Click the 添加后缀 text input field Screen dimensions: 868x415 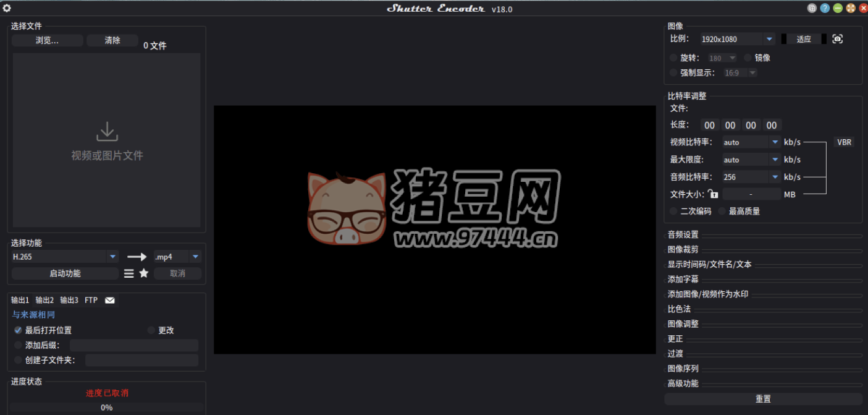[133, 345]
